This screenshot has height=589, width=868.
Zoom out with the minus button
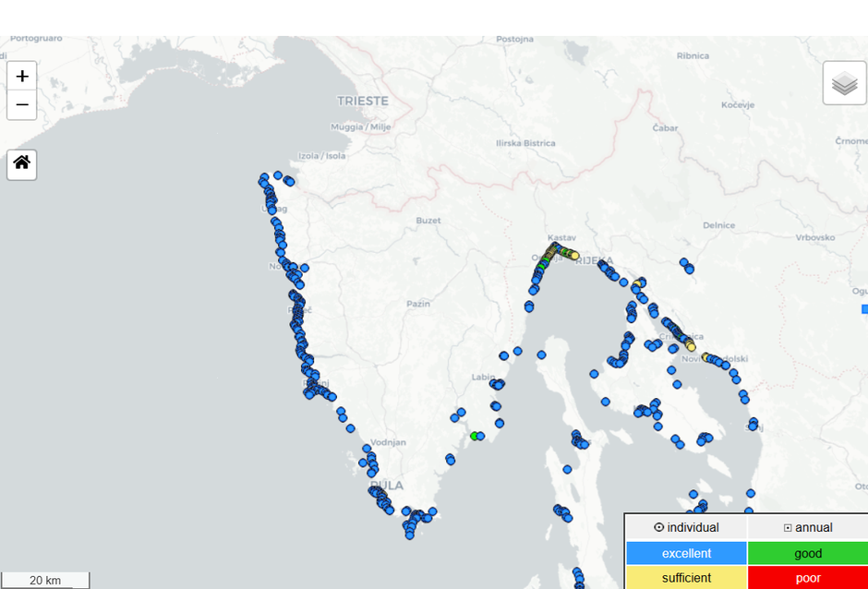coord(22,105)
